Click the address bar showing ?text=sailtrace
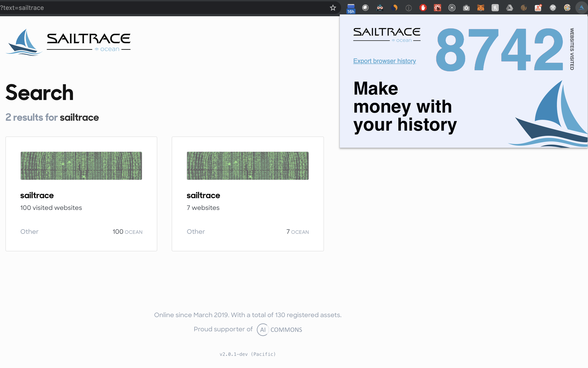This screenshot has width=588, height=368. (146, 8)
